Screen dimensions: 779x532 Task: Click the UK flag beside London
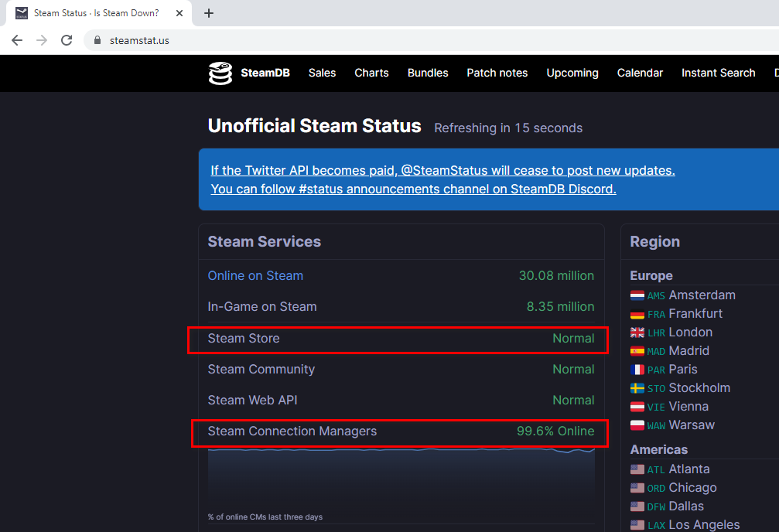[637, 332]
